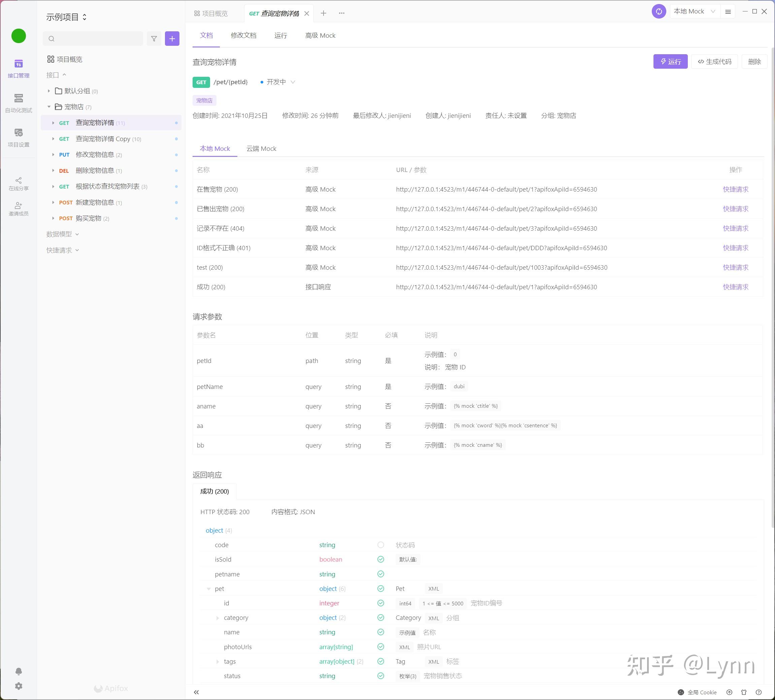Collapse the sidebar with the double-chevron icon
Image resolution: width=775 pixels, height=700 pixels.
(x=196, y=692)
